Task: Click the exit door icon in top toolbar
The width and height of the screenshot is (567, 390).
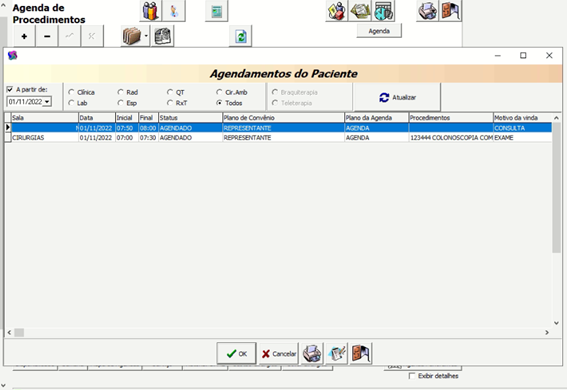Action: 450,10
